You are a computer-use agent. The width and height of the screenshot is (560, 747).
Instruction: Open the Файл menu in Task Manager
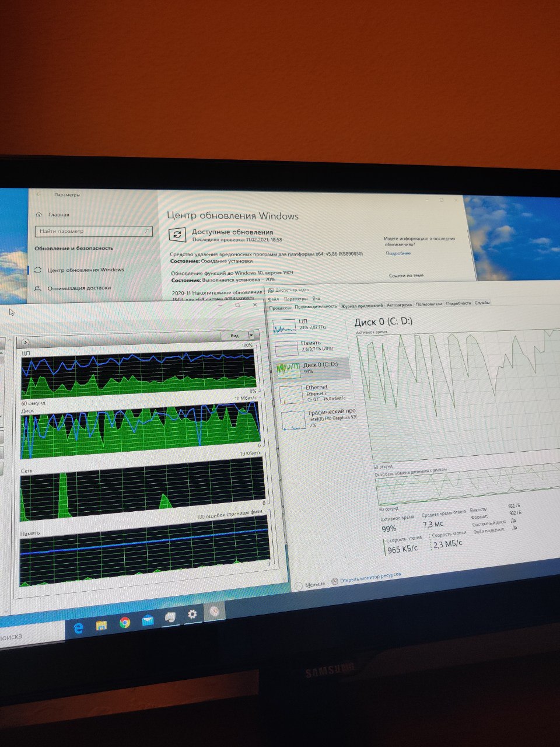pos(273,298)
